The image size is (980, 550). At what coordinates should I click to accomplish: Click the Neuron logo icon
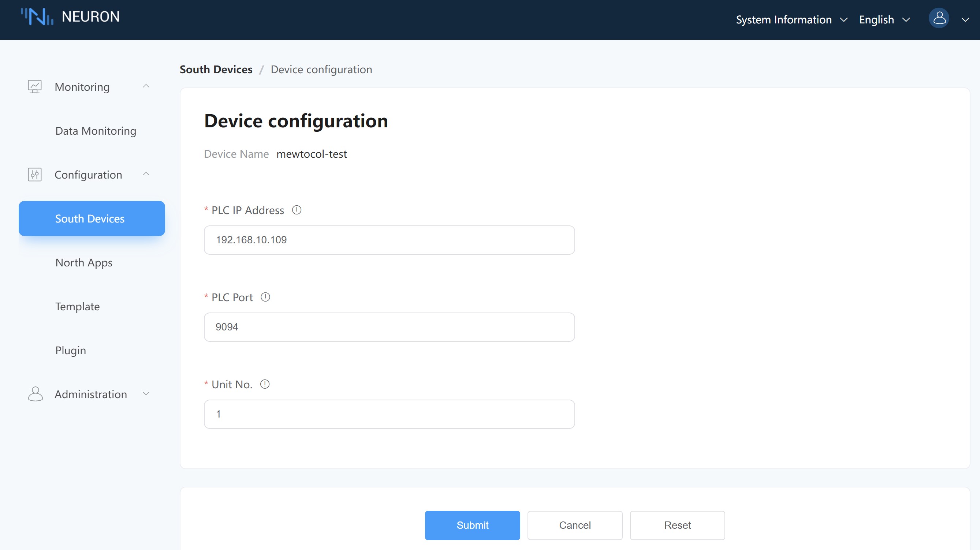(x=37, y=17)
